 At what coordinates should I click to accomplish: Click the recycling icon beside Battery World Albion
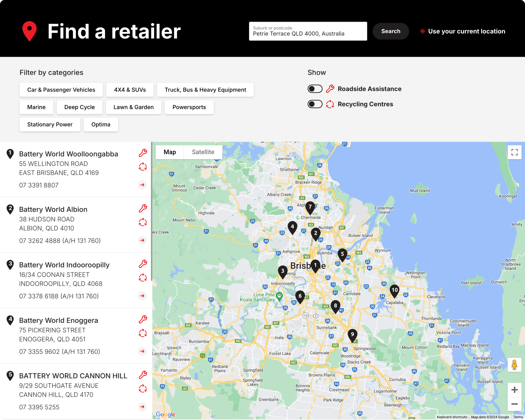tap(143, 222)
